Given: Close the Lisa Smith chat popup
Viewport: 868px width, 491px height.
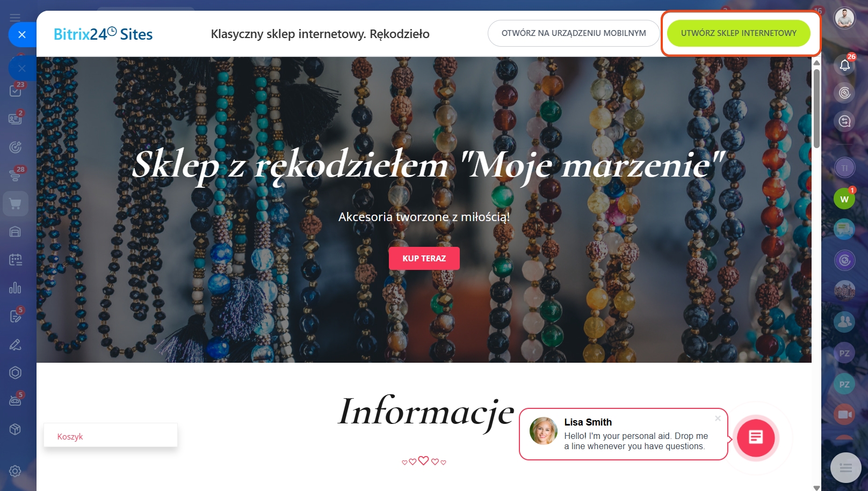Looking at the screenshot, I should (718, 419).
